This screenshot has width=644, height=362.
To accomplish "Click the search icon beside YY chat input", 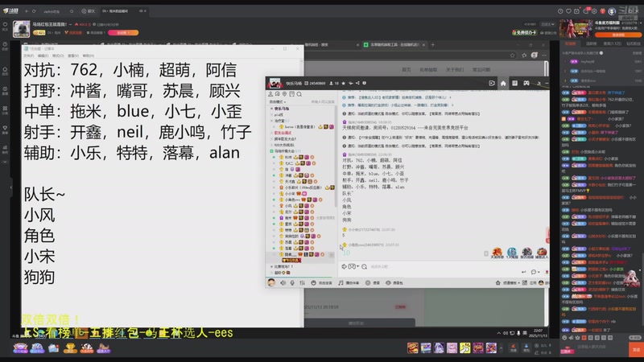I will click(x=365, y=267).
